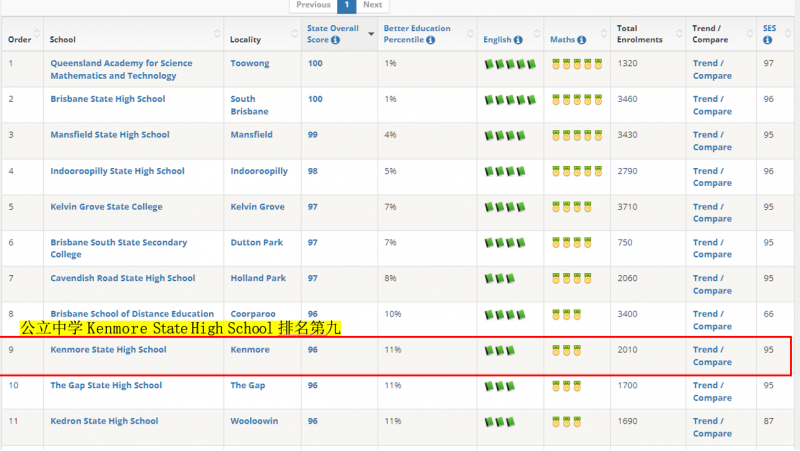Open Trend / Compare for The Gap State High
Screen dimensions: 800x451
(x=712, y=391)
